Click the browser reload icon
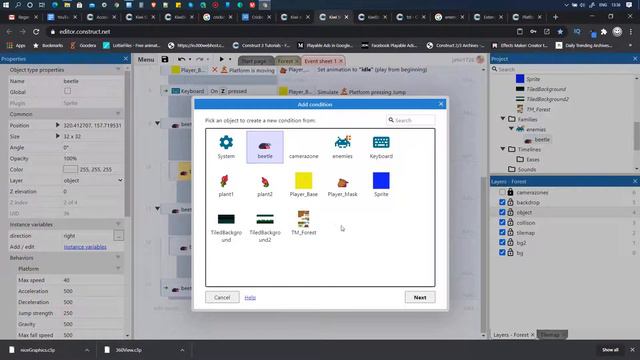640x360 pixels. [x=36, y=31]
